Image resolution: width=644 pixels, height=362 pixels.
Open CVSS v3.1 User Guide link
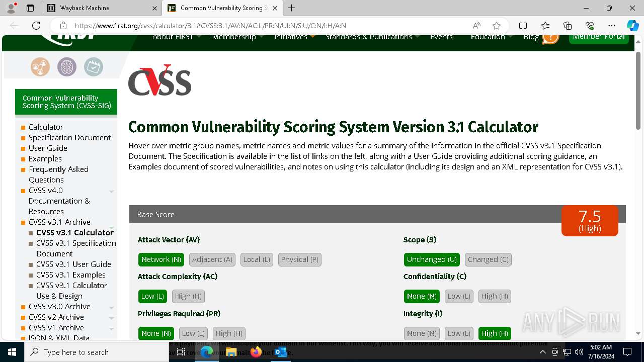(x=73, y=264)
